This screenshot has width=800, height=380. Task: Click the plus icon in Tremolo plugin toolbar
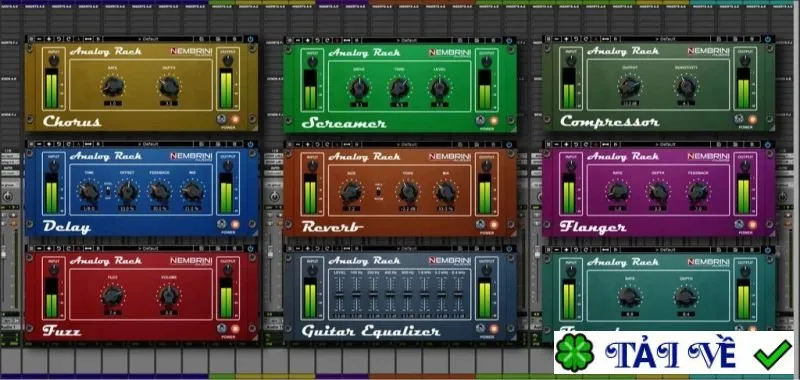pos(566,249)
